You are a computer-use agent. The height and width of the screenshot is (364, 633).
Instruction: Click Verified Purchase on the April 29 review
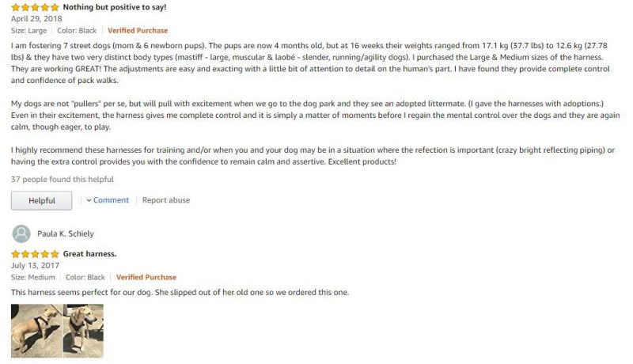138,31
